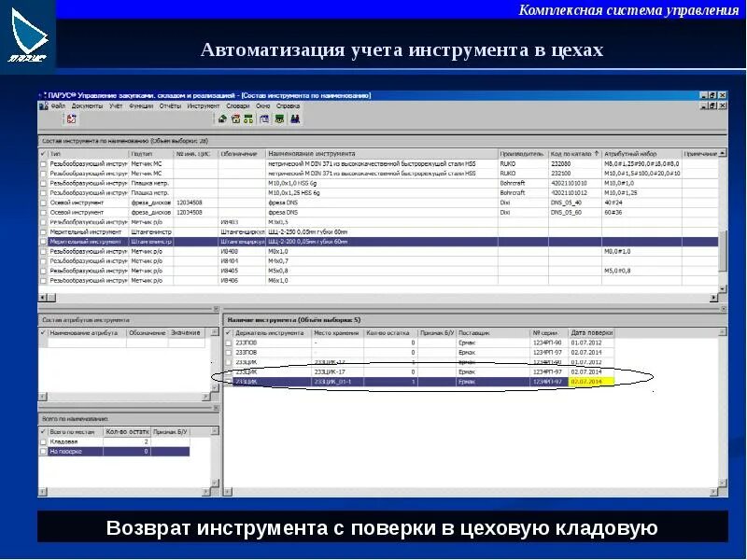This screenshot has width=747, height=560.
Task: Tick the checkbox of row ШЦ-2-250 0,05мм
Action: [x=44, y=231]
